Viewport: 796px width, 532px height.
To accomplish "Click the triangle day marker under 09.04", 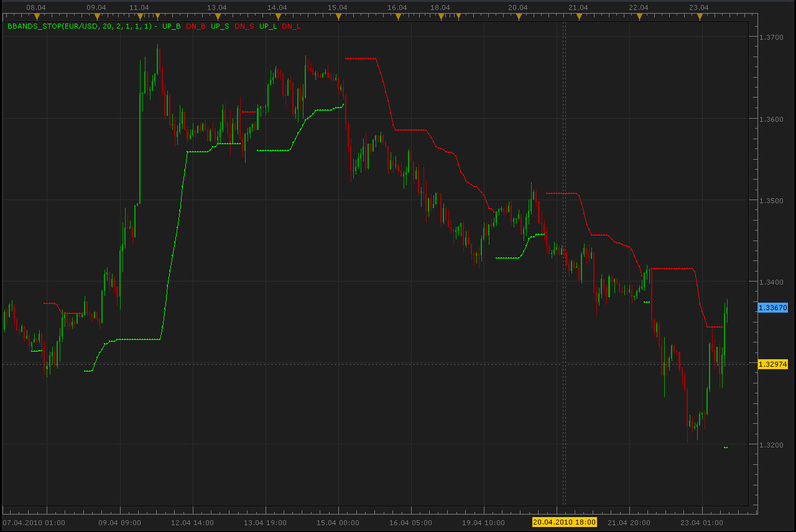I will (97, 16).
